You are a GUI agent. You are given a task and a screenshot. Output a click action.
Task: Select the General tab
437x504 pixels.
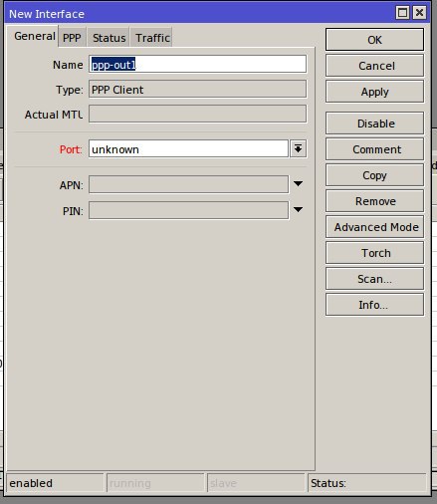point(34,36)
